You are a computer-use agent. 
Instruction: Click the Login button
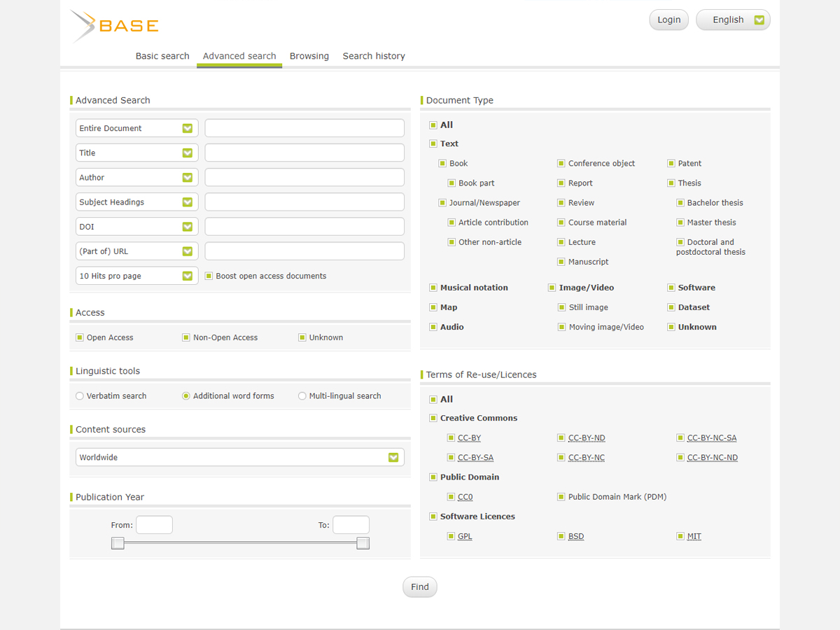click(668, 20)
